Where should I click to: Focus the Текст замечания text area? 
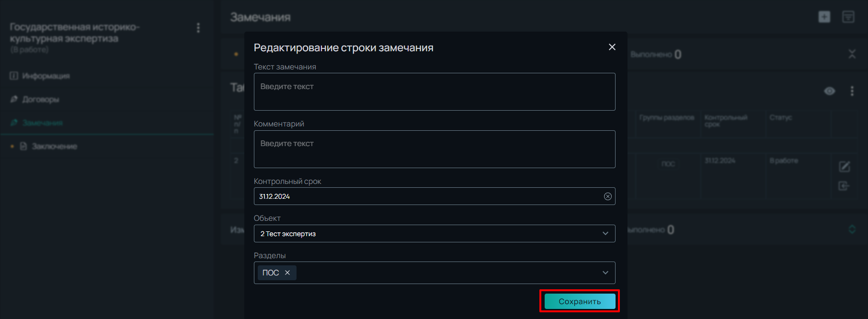[434, 91]
